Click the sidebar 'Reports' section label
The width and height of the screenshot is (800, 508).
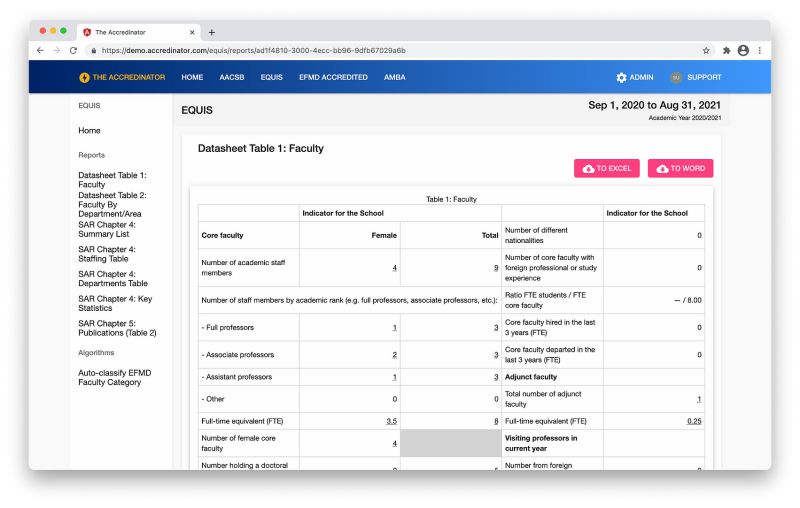[91, 155]
